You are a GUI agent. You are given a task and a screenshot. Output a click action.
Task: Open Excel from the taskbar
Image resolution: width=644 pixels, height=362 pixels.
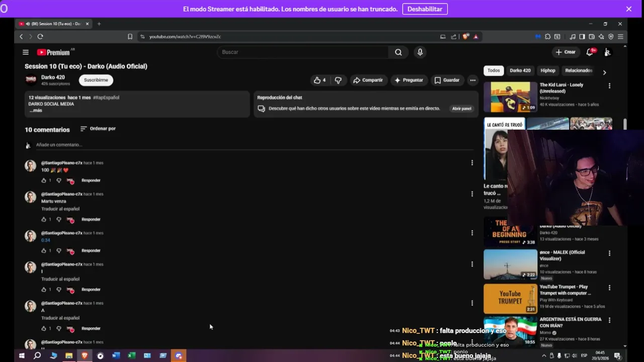click(131, 356)
